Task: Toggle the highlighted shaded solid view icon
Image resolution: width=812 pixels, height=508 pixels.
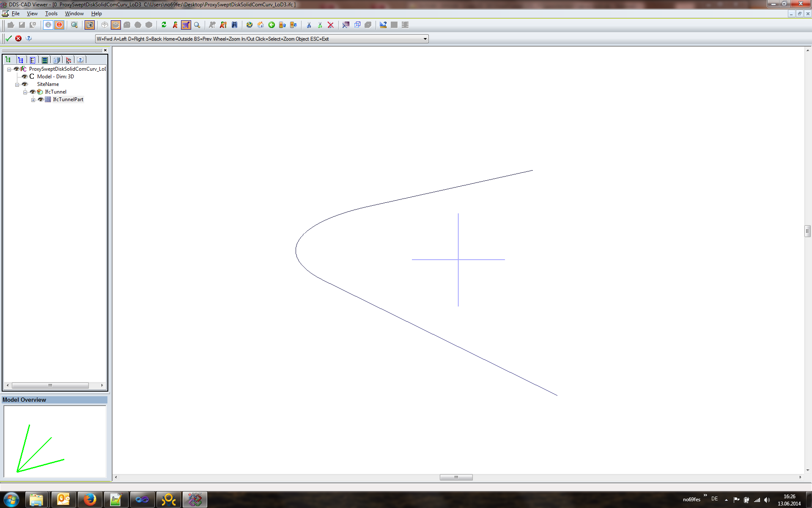Action: pos(116,25)
